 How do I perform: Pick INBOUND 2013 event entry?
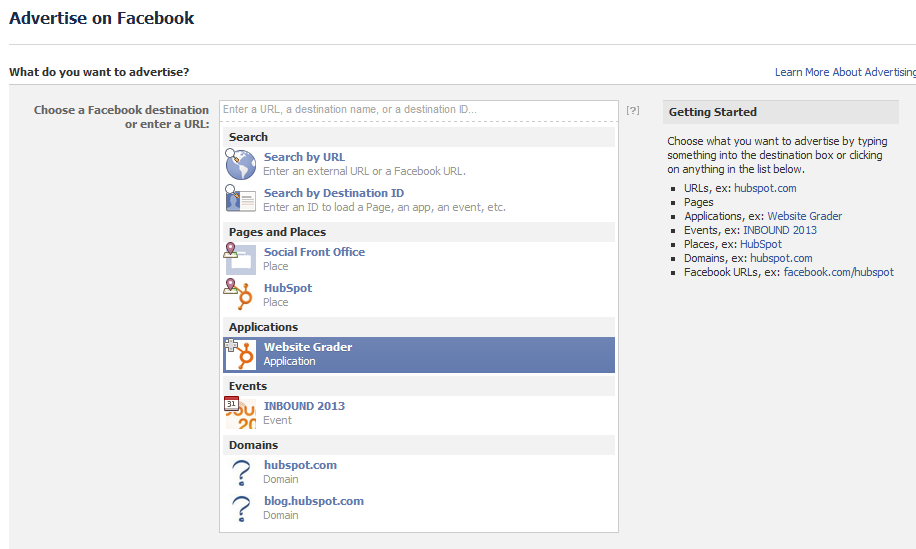tap(419, 414)
